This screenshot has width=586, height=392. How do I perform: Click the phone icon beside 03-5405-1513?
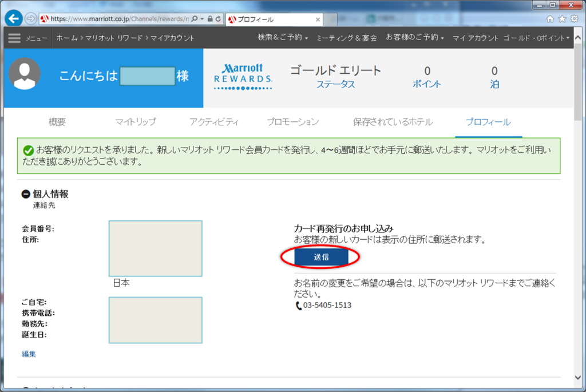[298, 306]
